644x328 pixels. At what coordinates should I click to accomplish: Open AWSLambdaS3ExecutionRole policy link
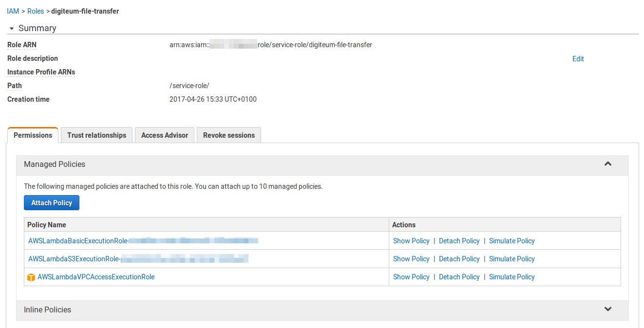click(74, 259)
